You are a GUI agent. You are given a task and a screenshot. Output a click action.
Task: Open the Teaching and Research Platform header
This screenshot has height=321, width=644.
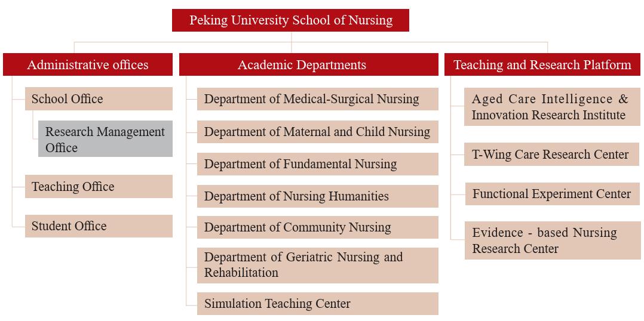coord(542,64)
